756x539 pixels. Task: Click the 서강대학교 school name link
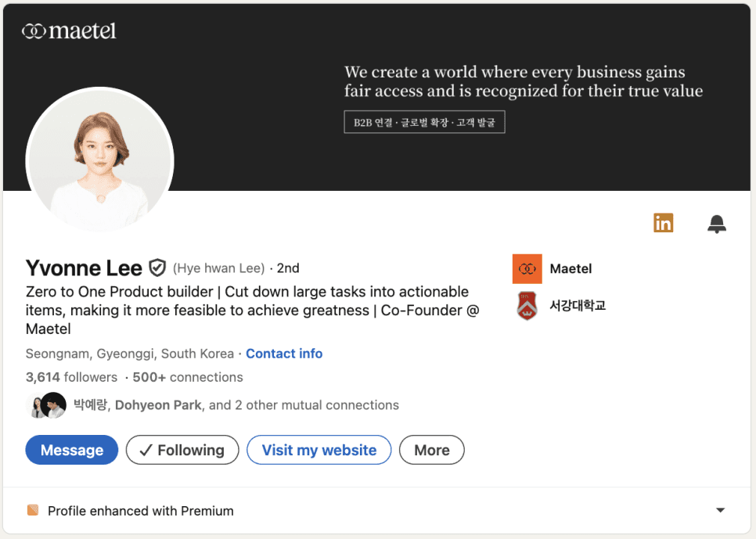pos(578,306)
